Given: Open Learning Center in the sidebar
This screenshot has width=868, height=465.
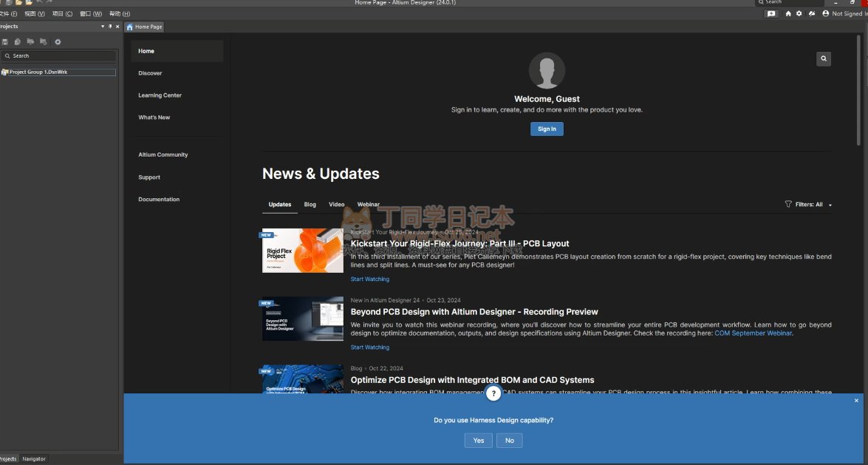Looking at the screenshot, I should tap(160, 95).
